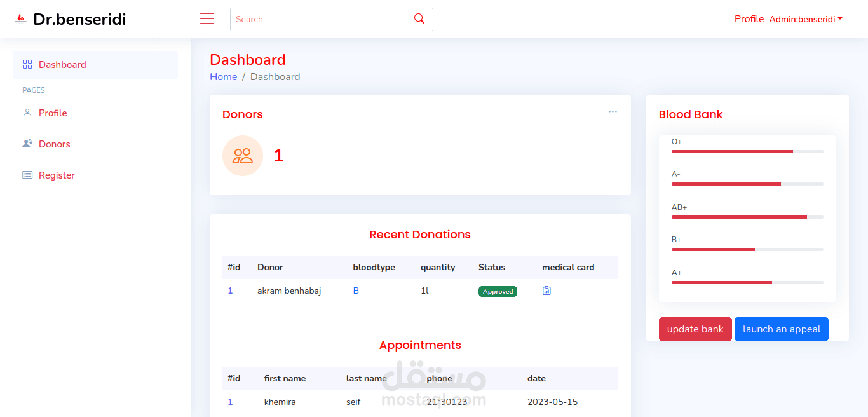Click the red search magnifier icon

(419, 19)
